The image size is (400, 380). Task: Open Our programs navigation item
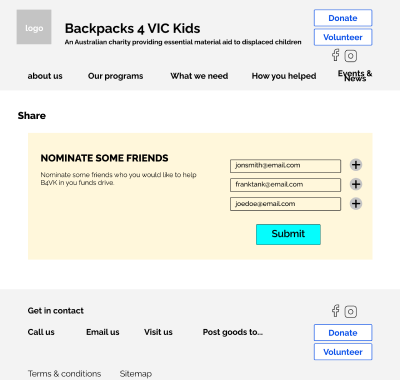click(115, 76)
